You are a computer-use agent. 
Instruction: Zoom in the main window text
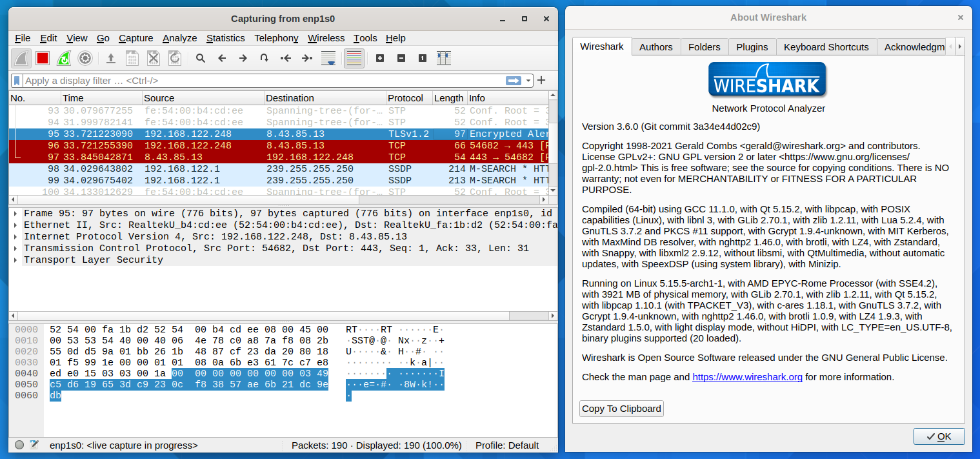(x=380, y=58)
